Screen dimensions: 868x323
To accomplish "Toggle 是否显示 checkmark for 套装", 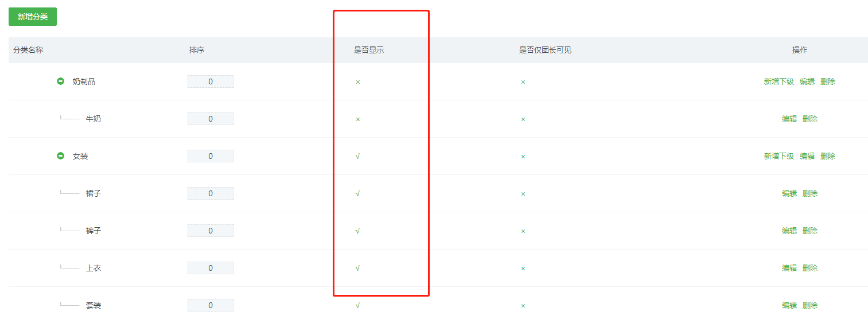I will tap(358, 305).
